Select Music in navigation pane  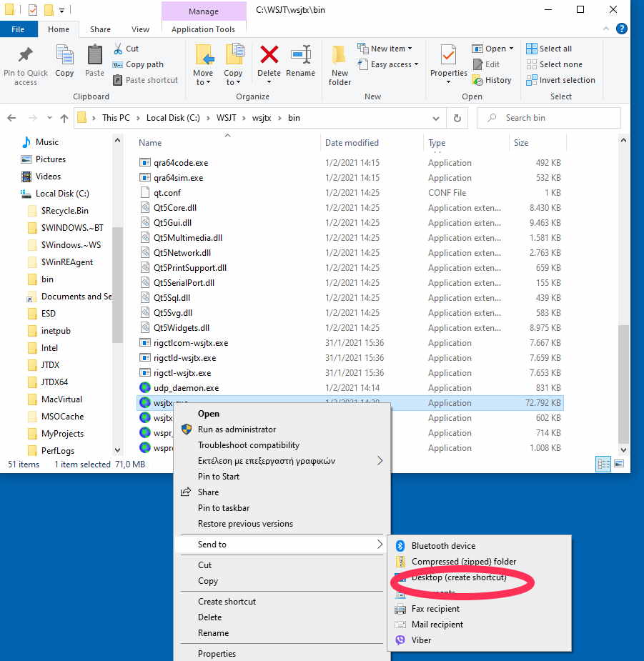coord(46,142)
